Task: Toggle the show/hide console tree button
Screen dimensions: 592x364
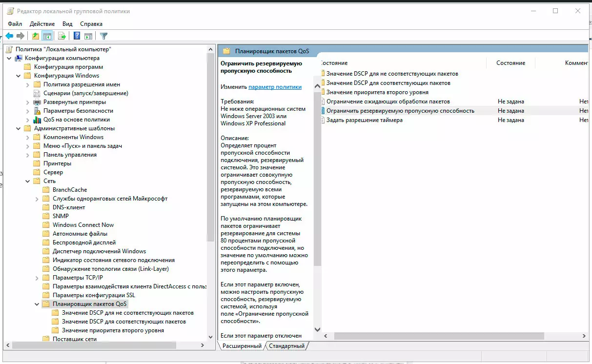Action: 47,36
